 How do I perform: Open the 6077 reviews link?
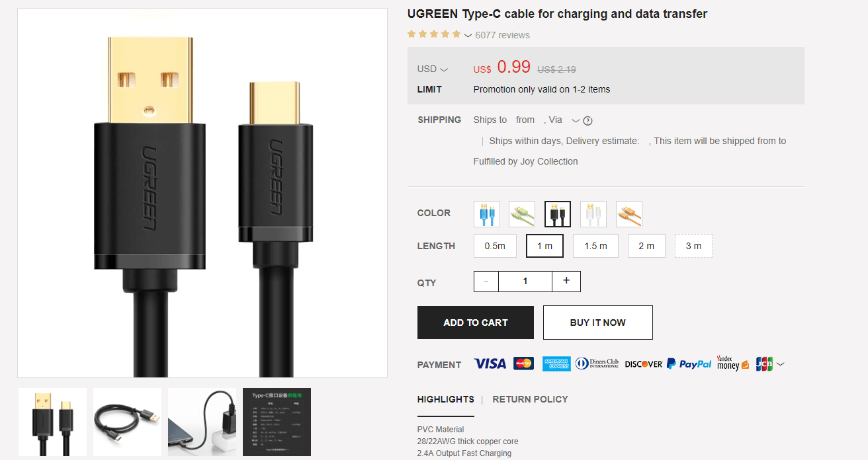tap(502, 35)
